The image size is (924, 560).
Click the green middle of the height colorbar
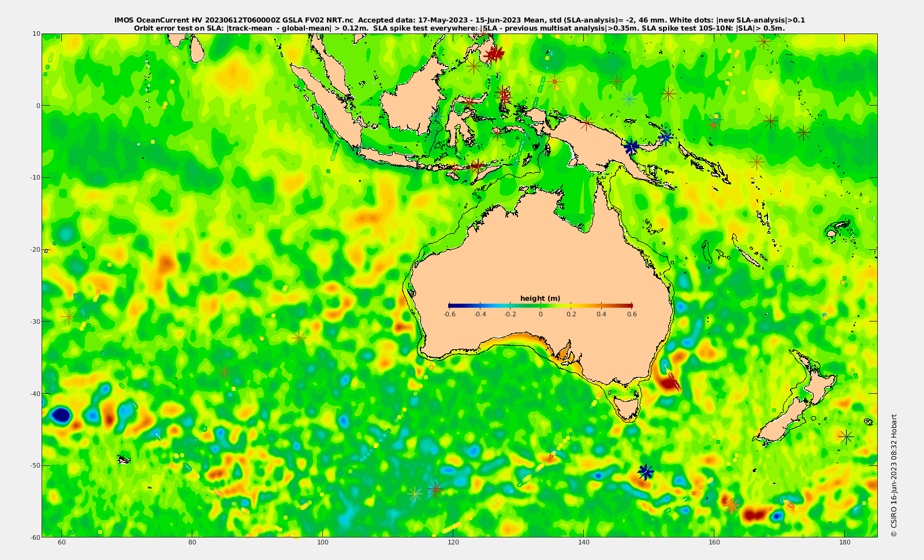(x=541, y=305)
